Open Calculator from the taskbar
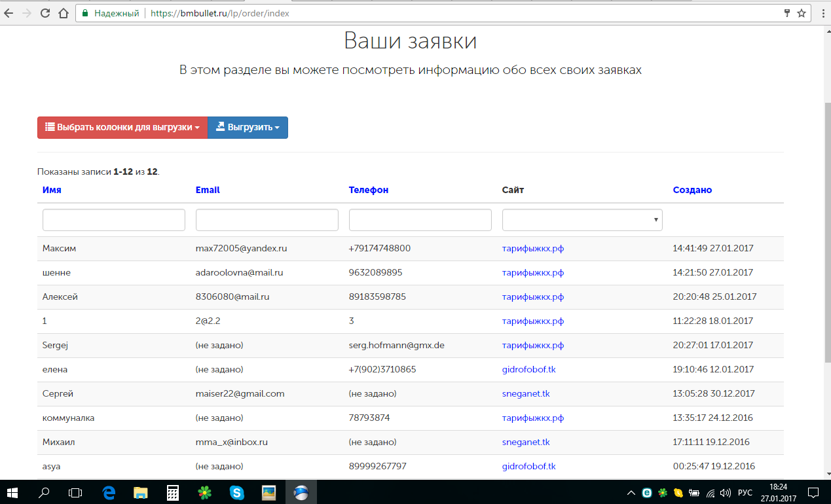 point(173,492)
